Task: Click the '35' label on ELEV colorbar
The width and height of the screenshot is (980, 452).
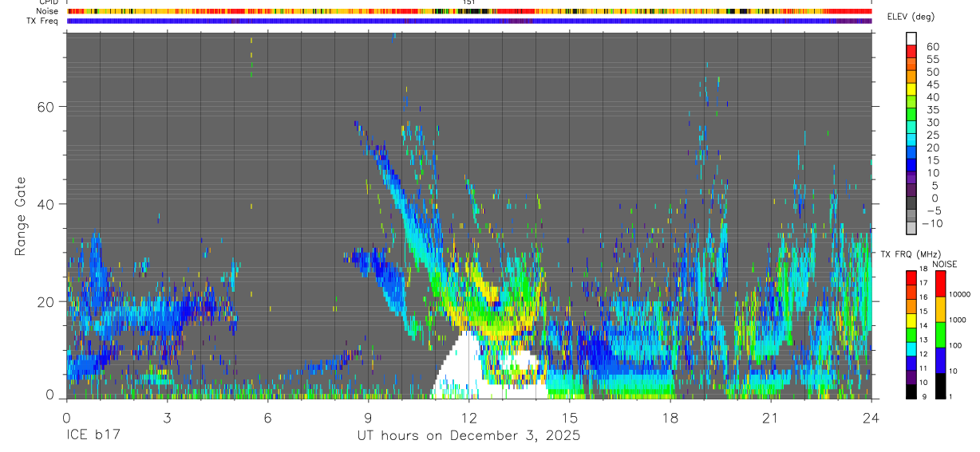Action: pos(932,110)
